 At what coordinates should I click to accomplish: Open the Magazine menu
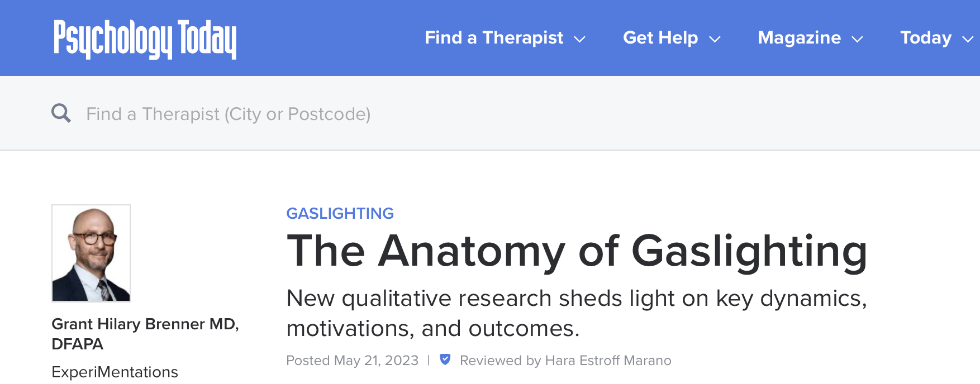click(799, 38)
